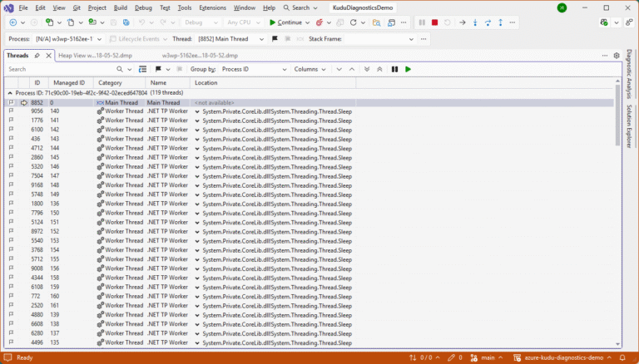Click the notifications bell in status bar
The width and height of the screenshot is (639, 364).
(622, 357)
